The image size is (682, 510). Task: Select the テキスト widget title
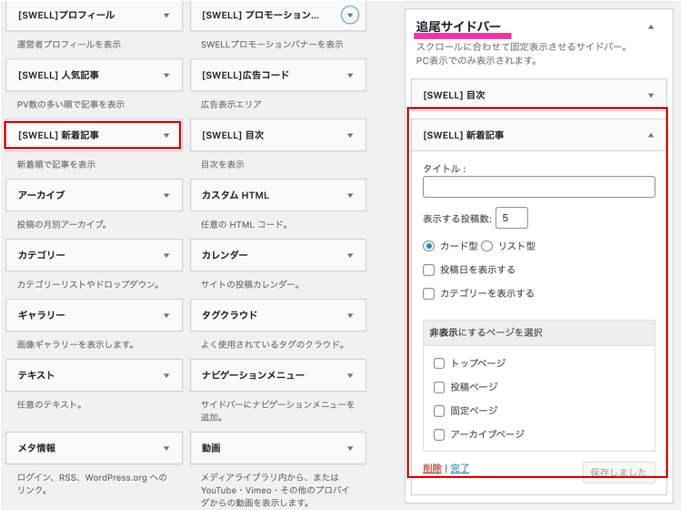pos(36,375)
